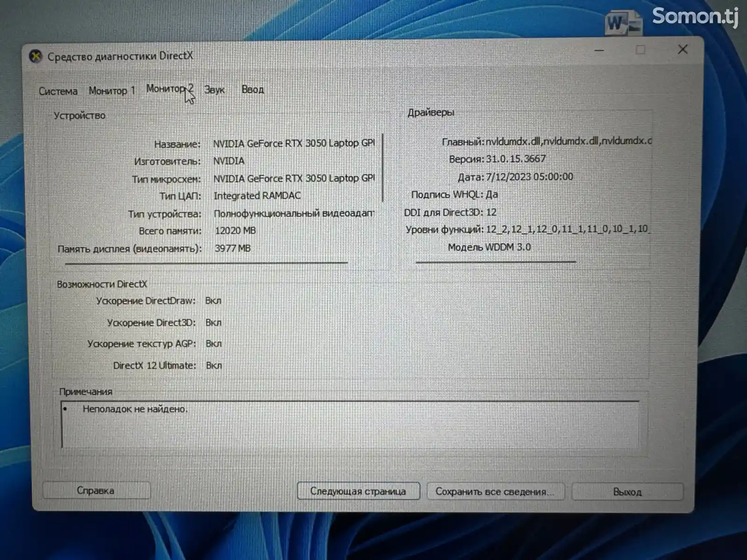Close the DirectX diagnostic window

coord(683,49)
